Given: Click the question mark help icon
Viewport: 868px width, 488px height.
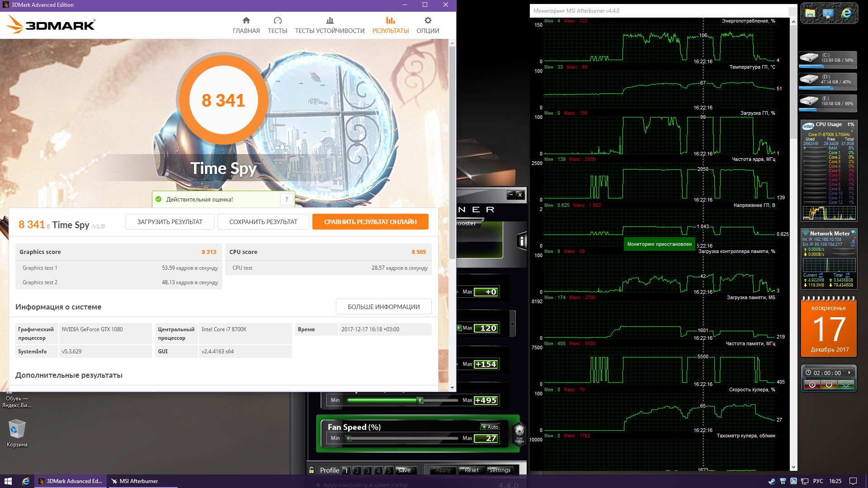Looking at the screenshot, I should 287,199.
